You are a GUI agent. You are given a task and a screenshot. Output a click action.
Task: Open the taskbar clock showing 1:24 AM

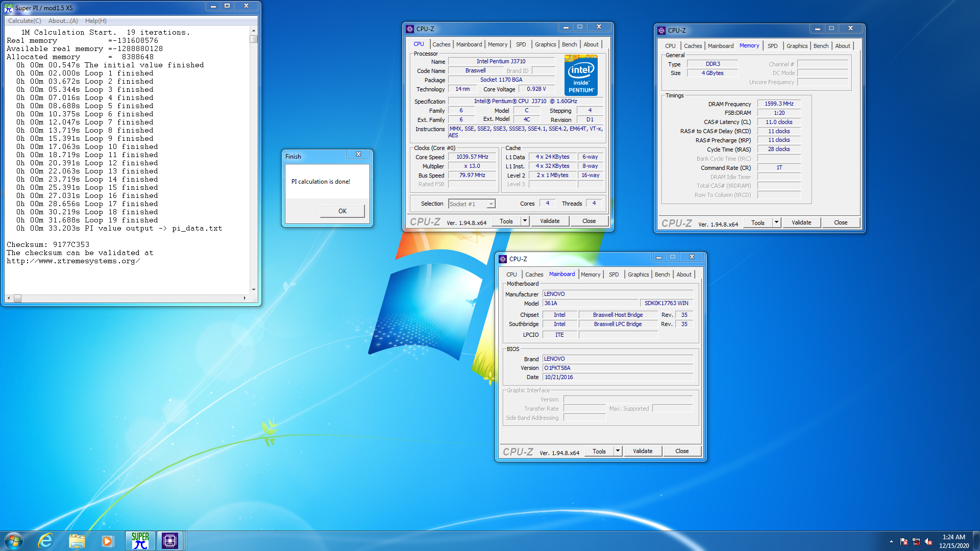click(x=953, y=541)
